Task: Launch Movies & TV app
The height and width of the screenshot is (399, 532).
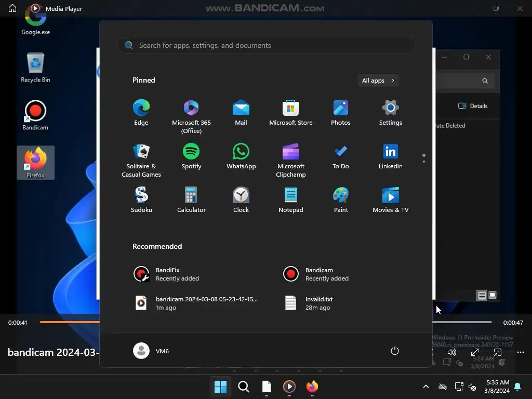Action: point(391,200)
